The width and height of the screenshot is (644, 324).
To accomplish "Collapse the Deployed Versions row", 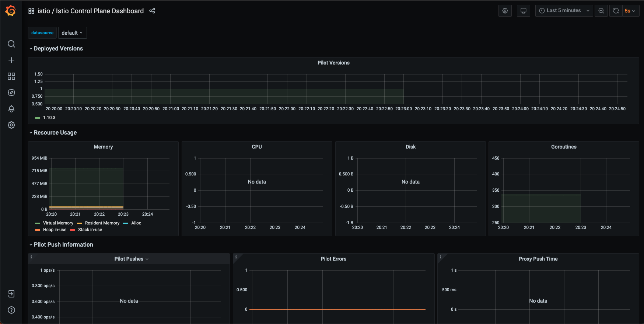I will tap(56, 49).
